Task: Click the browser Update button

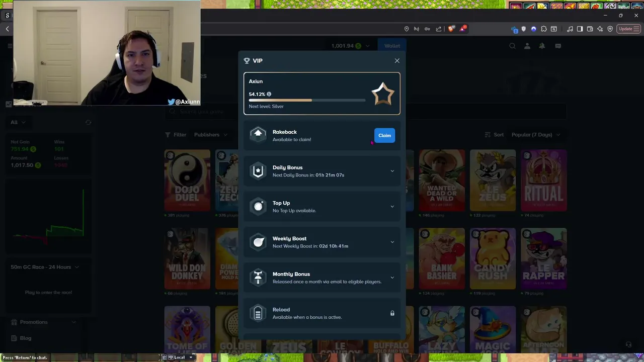Action: point(628,29)
